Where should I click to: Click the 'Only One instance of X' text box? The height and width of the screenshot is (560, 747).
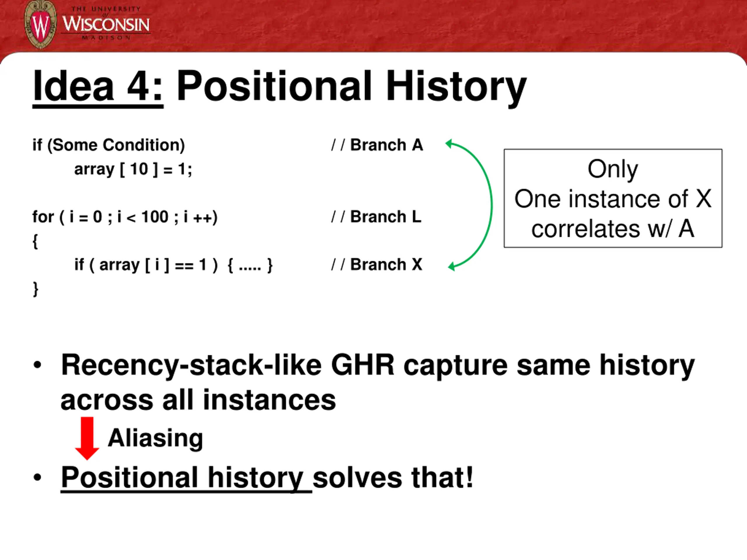(612, 199)
